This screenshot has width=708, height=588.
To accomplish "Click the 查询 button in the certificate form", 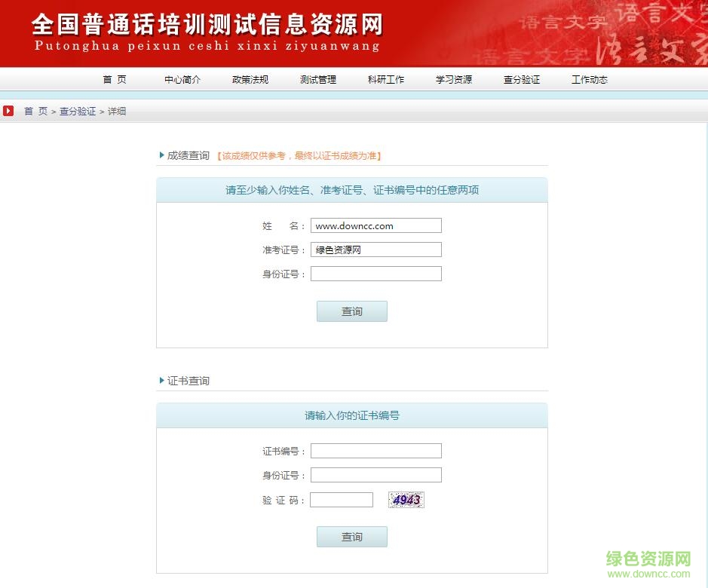I will tap(351, 536).
